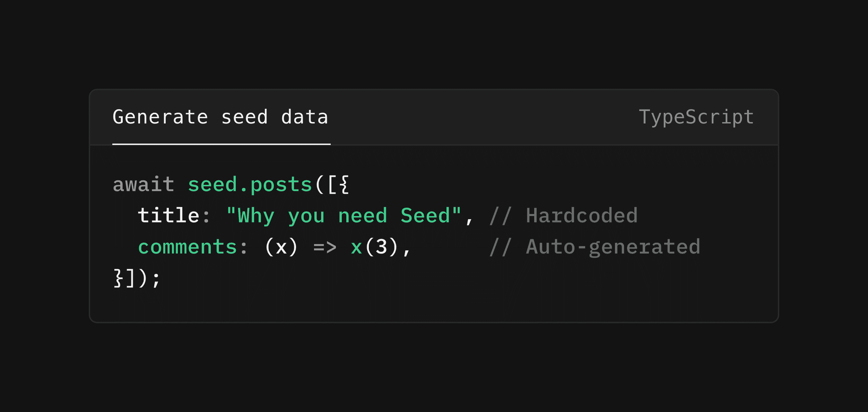Click the word data in tab title
Viewport: 868px width, 412px height.
click(304, 117)
